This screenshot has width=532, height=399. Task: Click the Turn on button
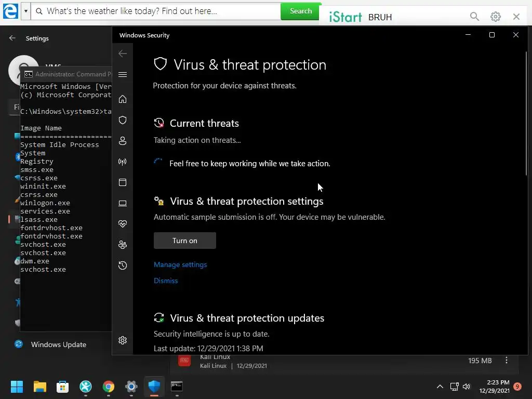click(x=185, y=241)
